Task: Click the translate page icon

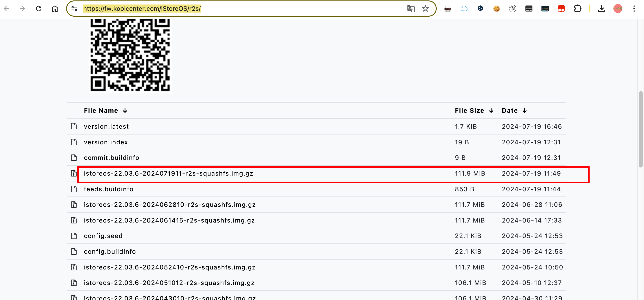Action: pyautogui.click(x=411, y=9)
